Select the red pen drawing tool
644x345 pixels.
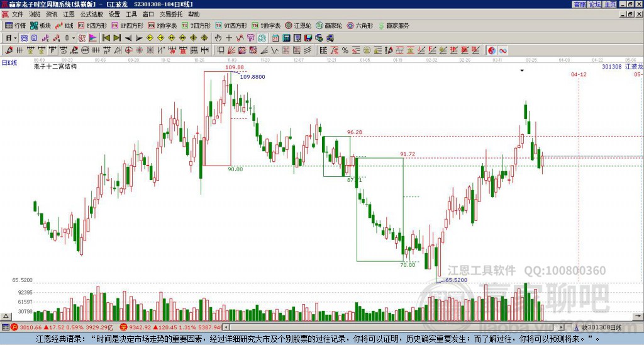(x=9, y=50)
